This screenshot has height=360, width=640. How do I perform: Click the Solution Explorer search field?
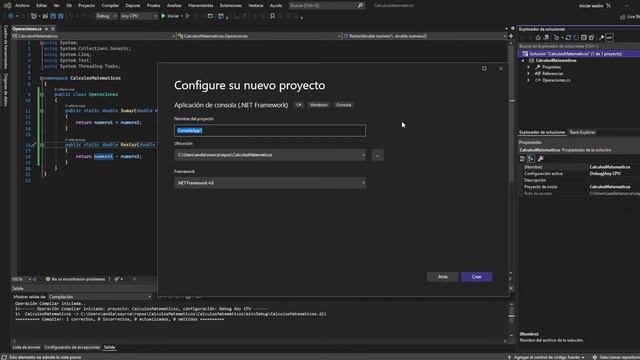(x=578, y=46)
